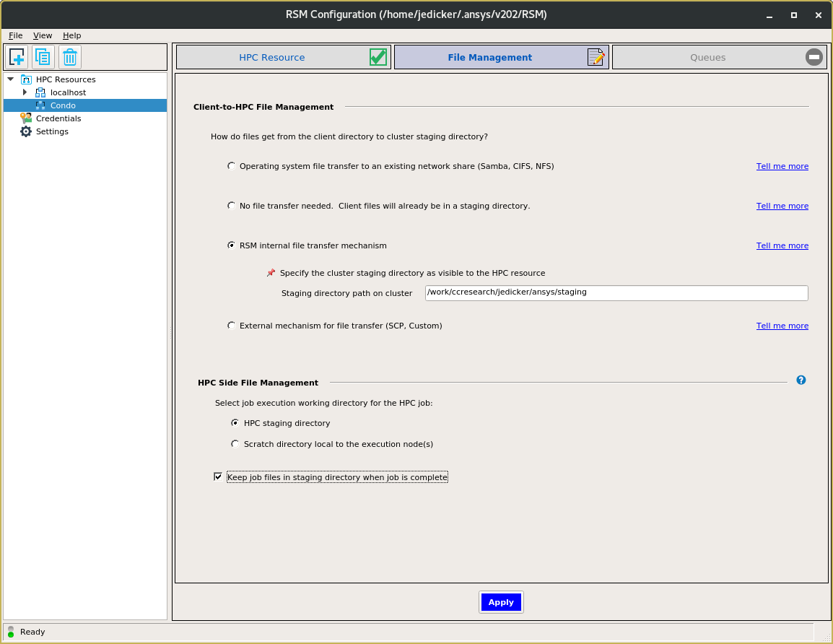Collapse the HPC Resources tree node

pyautogui.click(x=11, y=79)
